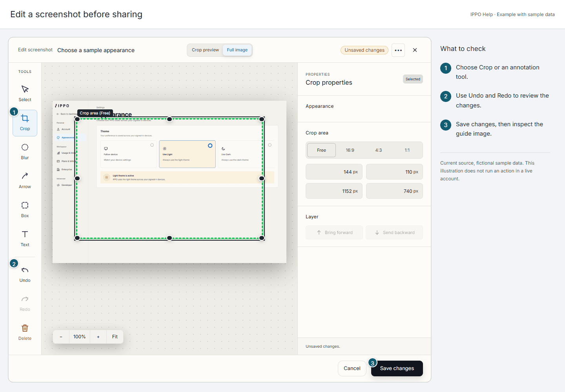Click the bottom-center crop handle
The image size is (565, 392).
pyautogui.click(x=169, y=238)
